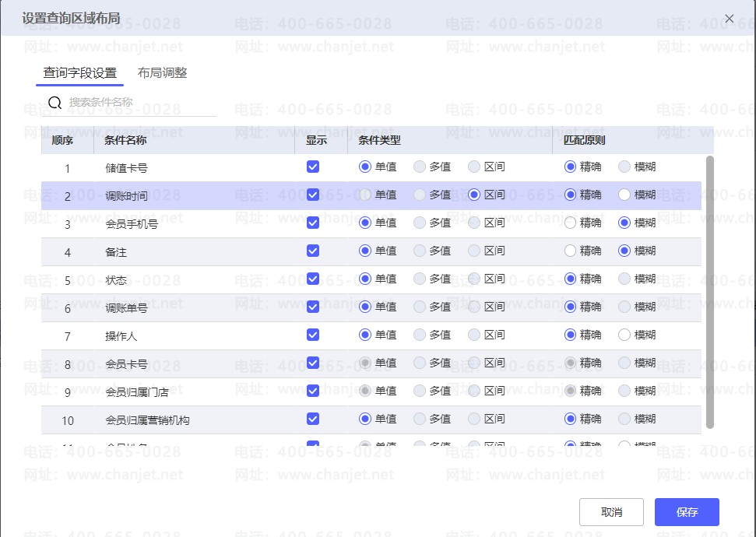Switch to 布局调整 tab
This screenshot has width=756, height=537.
162,73
